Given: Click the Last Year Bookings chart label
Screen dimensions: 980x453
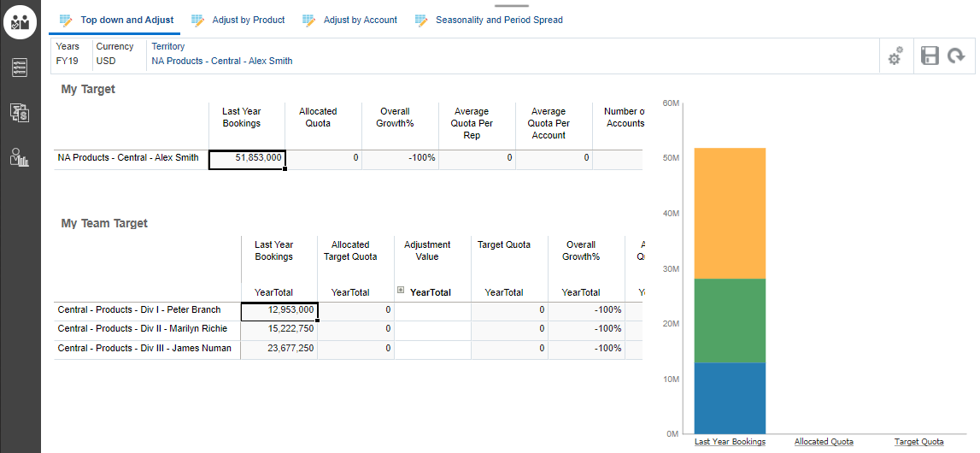Looking at the screenshot, I should 730,442.
